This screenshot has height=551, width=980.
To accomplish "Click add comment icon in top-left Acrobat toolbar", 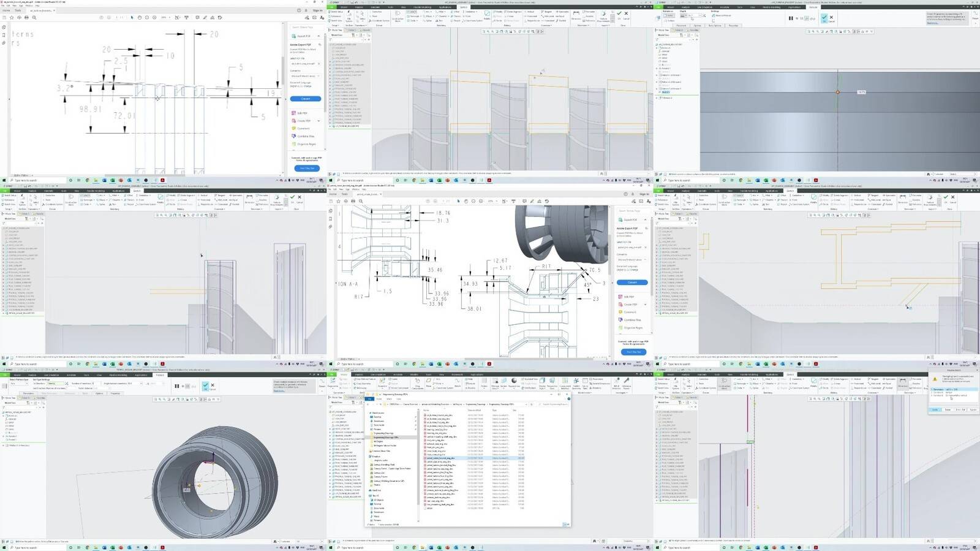I will coord(197,18).
